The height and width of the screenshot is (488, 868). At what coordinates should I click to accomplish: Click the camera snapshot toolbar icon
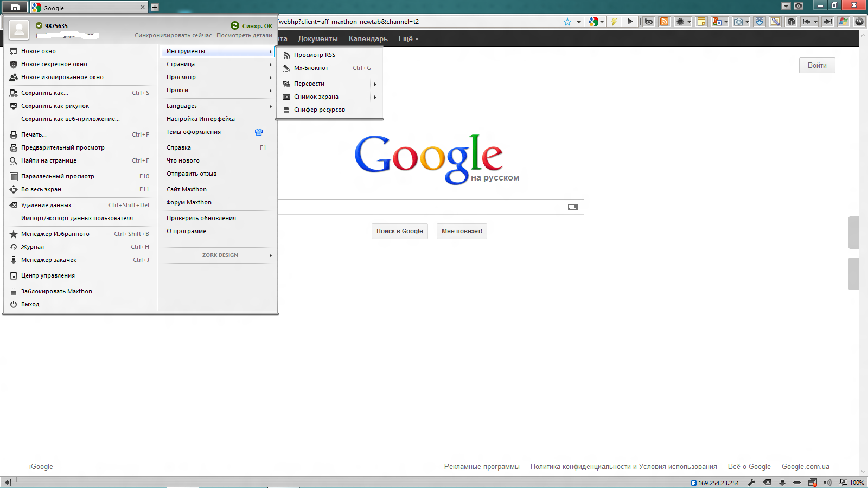pyautogui.click(x=738, y=22)
